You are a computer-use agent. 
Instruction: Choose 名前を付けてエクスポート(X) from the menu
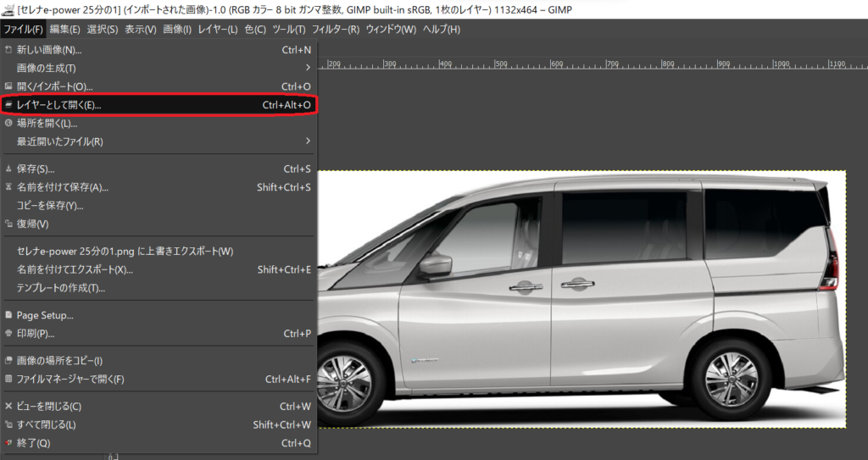(75, 269)
